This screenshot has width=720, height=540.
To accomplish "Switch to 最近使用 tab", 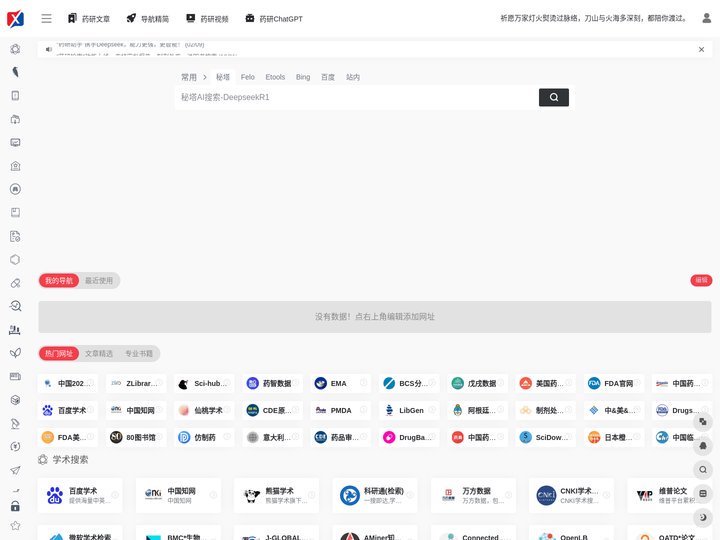I will pyautogui.click(x=99, y=281).
